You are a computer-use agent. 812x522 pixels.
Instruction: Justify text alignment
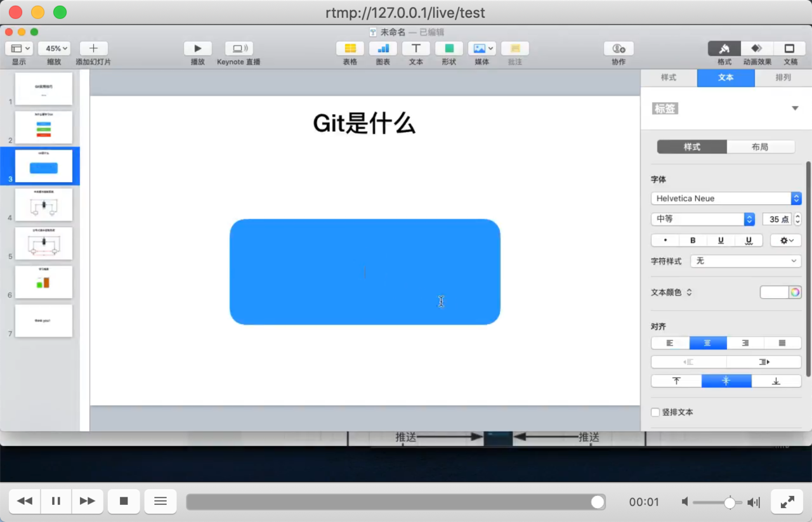tap(782, 343)
